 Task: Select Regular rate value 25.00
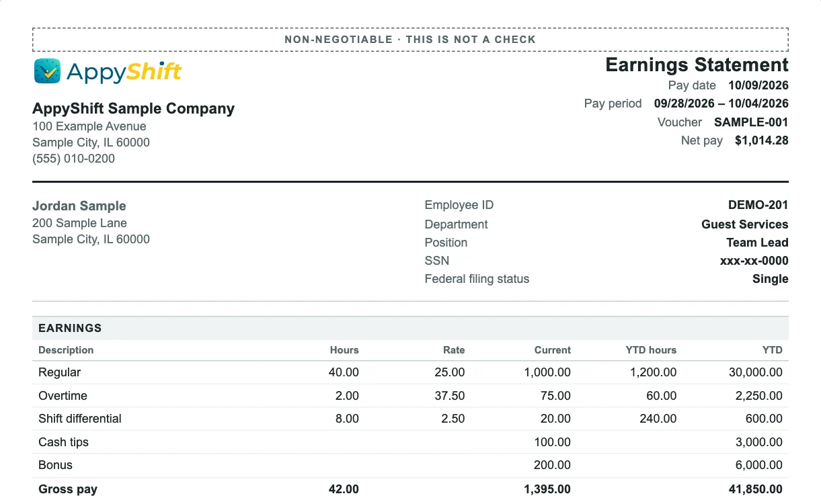point(450,372)
